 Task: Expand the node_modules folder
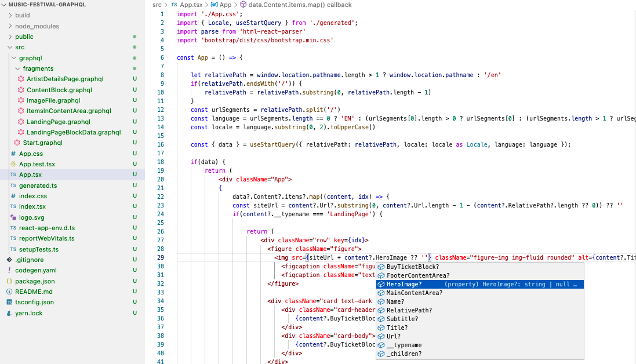[10, 26]
